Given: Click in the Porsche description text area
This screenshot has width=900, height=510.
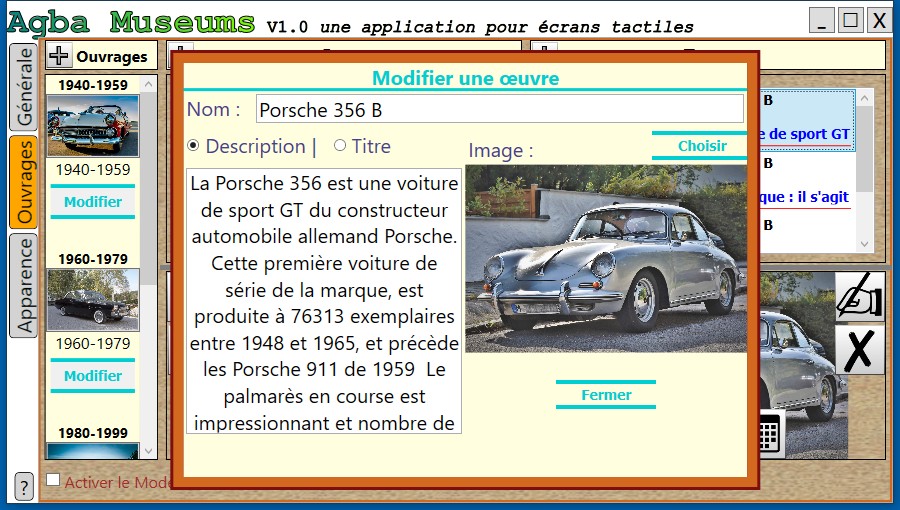Looking at the screenshot, I should [324, 301].
